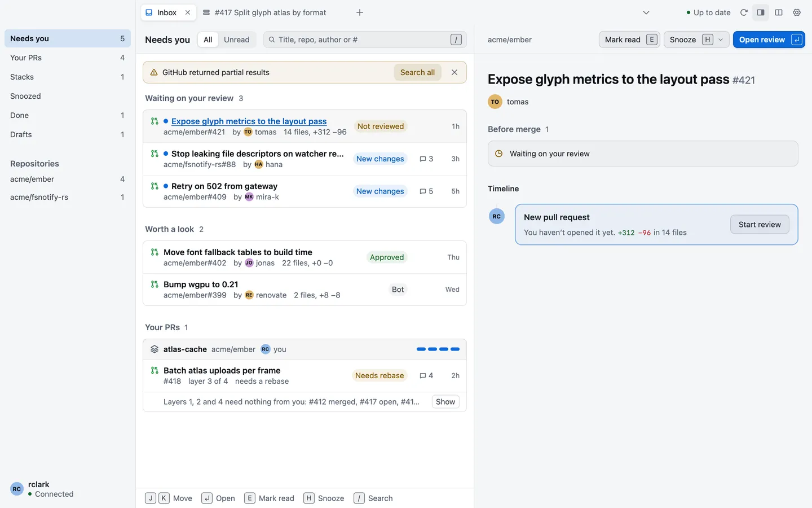This screenshot has height=508, width=812.
Task: Filter by the acme/fsnotify-rs repository
Action: 68,197
